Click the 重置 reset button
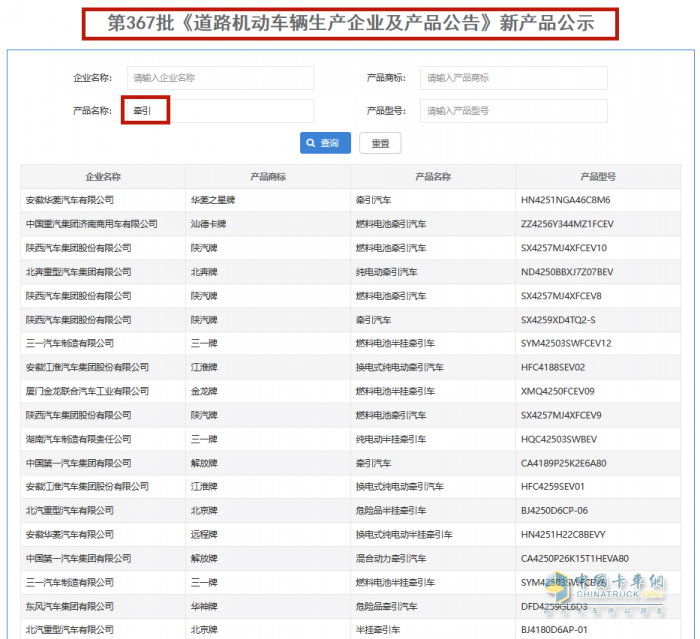The height and width of the screenshot is (639, 700). (380, 143)
